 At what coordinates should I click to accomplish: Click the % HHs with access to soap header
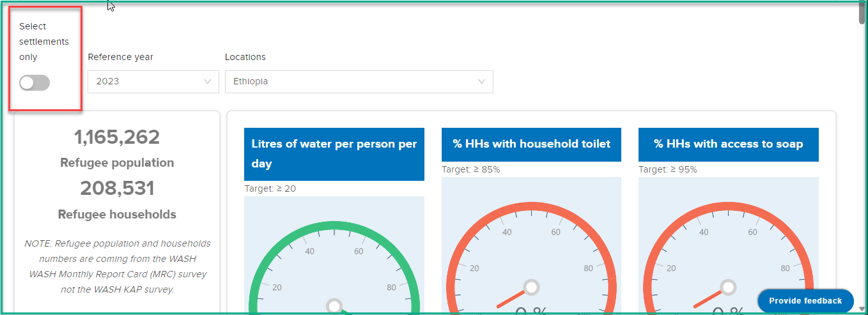729,144
